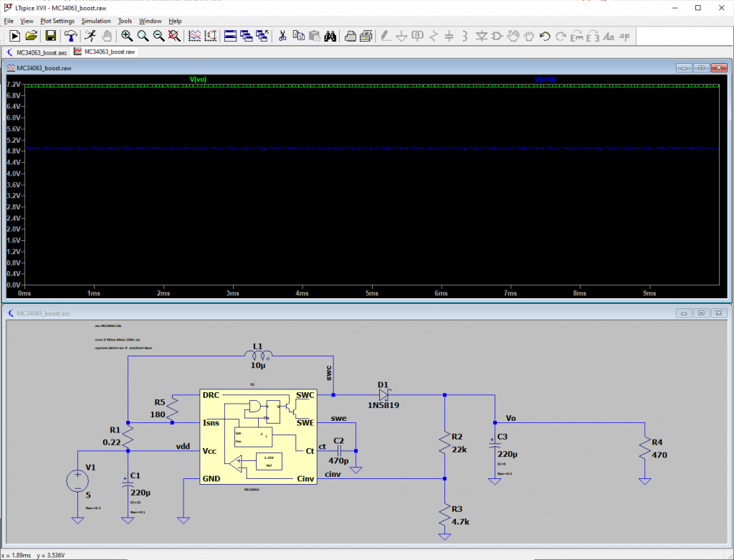Image resolution: width=734 pixels, height=560 pixels.
Task: Click resistor R3 4.7k symbol
Action: [x=444, y=515]
